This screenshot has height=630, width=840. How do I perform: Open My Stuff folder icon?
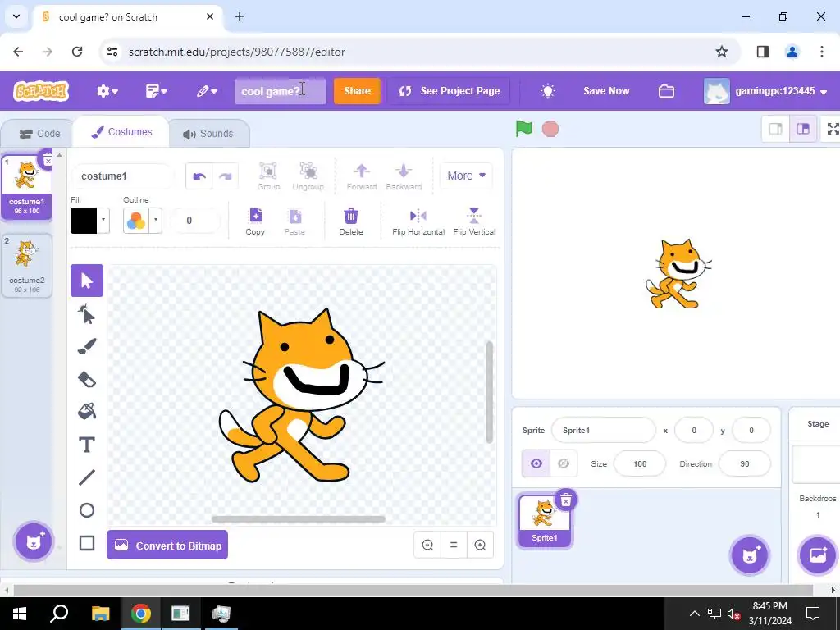tap(666, 91)
